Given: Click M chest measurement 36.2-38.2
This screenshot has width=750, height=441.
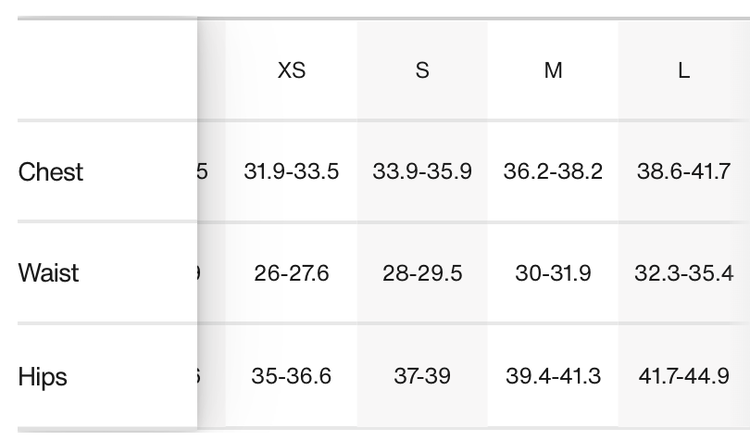Looking at the screenshot, I should coord(553,172).
